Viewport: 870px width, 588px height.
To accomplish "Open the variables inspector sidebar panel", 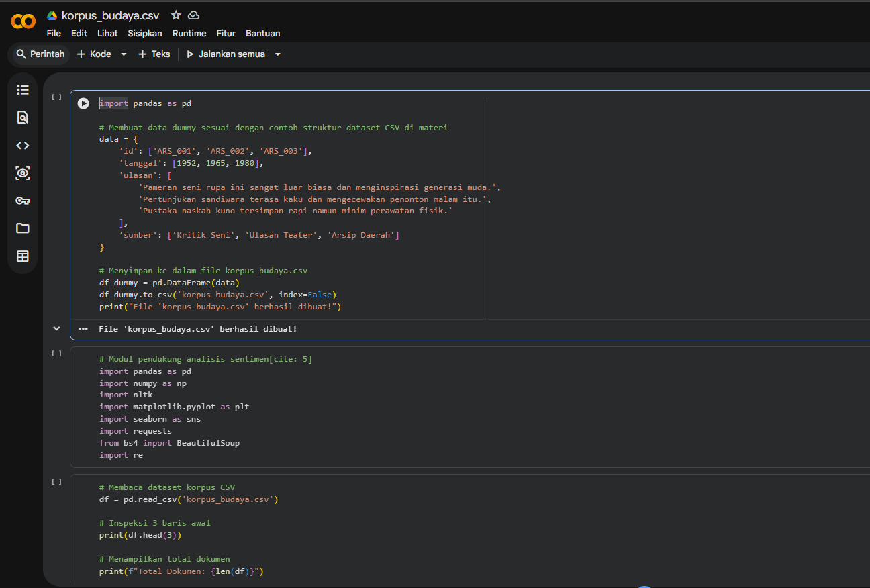I will (x=23, y=173).
